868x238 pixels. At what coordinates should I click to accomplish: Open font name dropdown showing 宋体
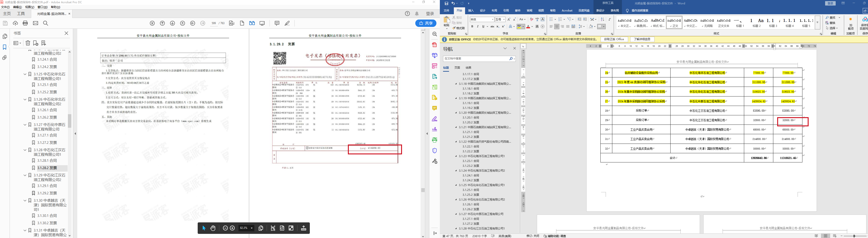click(493, 19)
